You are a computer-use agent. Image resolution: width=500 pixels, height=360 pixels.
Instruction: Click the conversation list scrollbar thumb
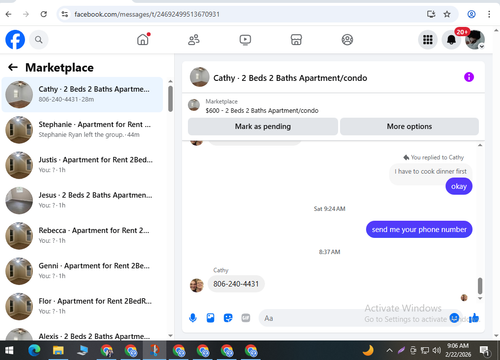(x=170, y=99)
